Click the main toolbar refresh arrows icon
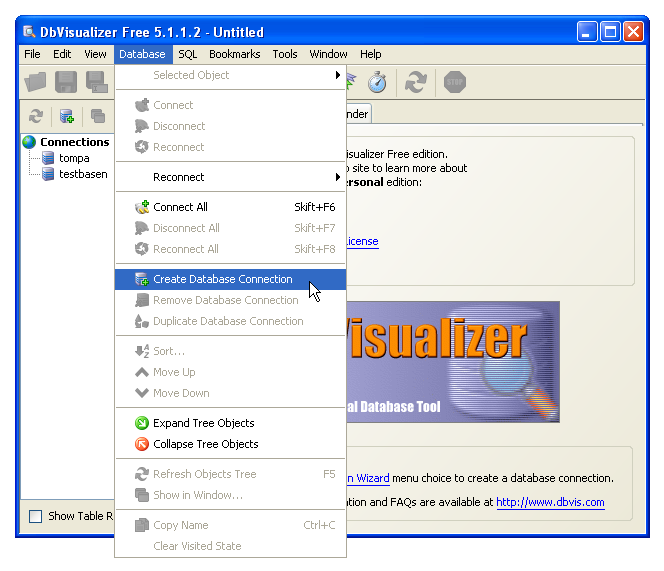The height and width of the screenshot is (571, 664). [x=416, y=82]
